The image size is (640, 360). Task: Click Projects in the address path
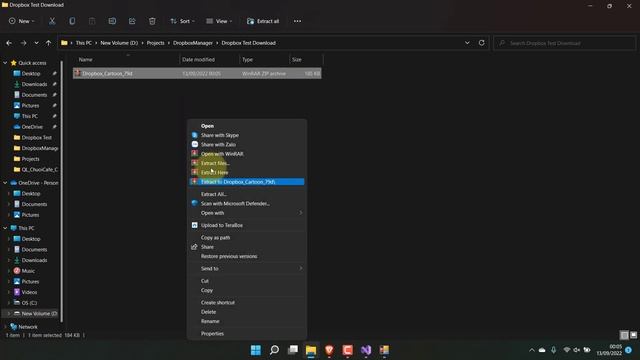click(156, 43)
